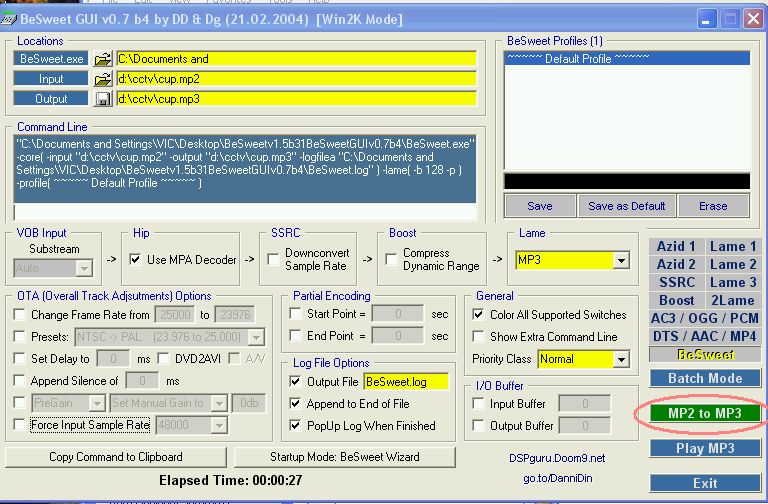Click the Output location button
This screenshot has height=504, width=768.
coord(51,99)
